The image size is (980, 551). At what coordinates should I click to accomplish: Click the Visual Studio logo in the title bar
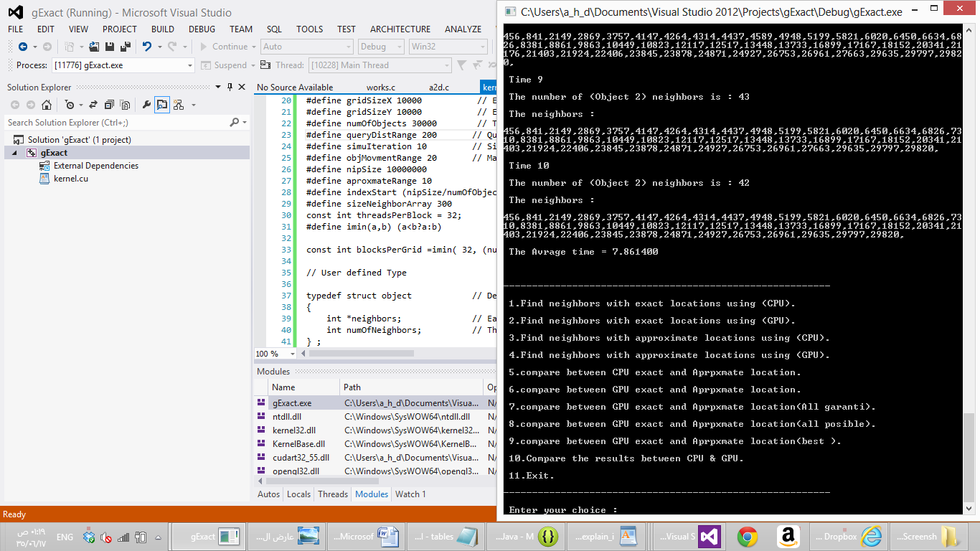15,12
